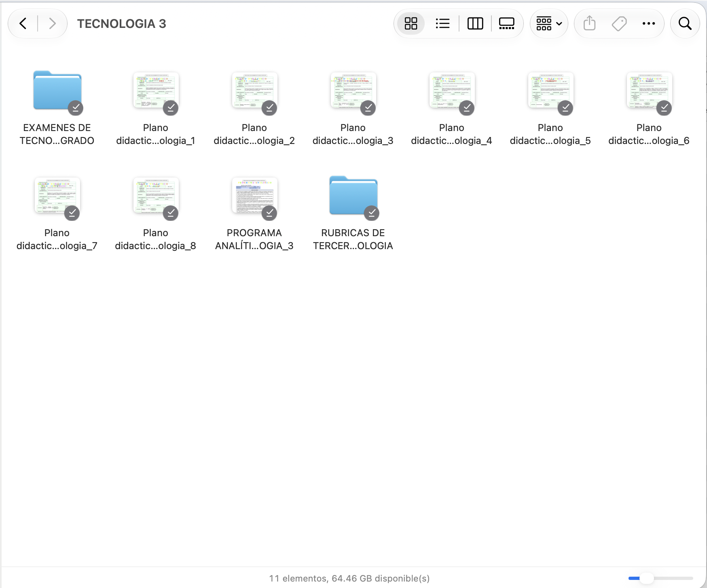Select Plano didactic...ologia_1 file thumbnail
Screen dimensions: 707x588
tap(156, 90)
